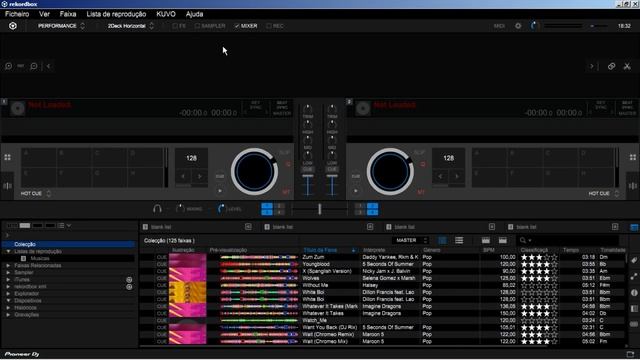640x360 pixels.
Task: Click deck 2 jog wheel
Action: (390, 171)
